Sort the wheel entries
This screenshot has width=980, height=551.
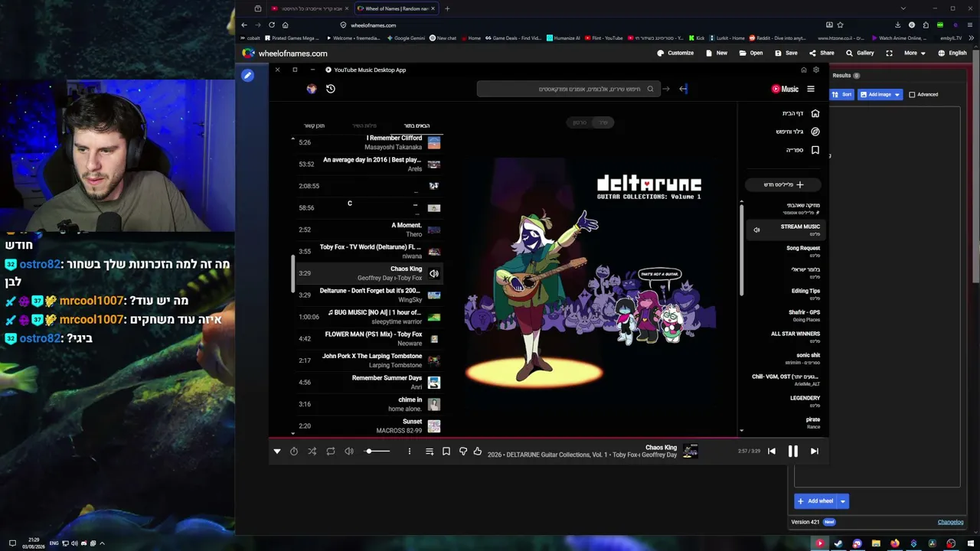pyautogui.click(x=841, y=95)
